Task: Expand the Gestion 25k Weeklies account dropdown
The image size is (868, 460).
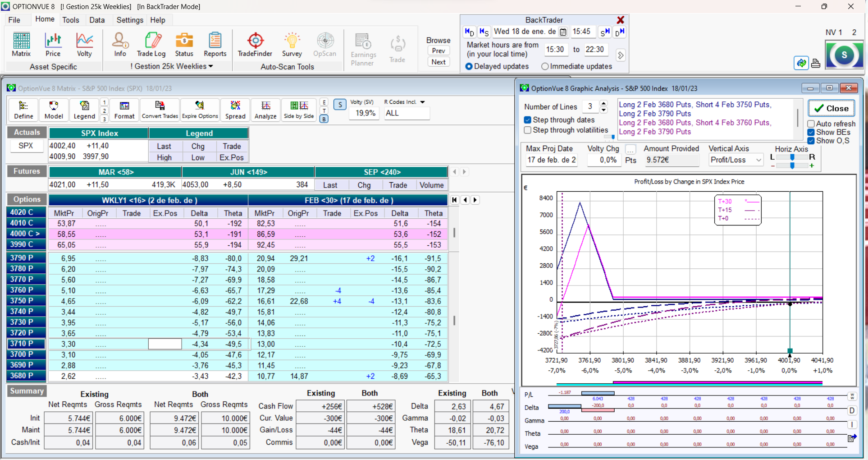Action: pyautogui.click(x=210, y=66)
